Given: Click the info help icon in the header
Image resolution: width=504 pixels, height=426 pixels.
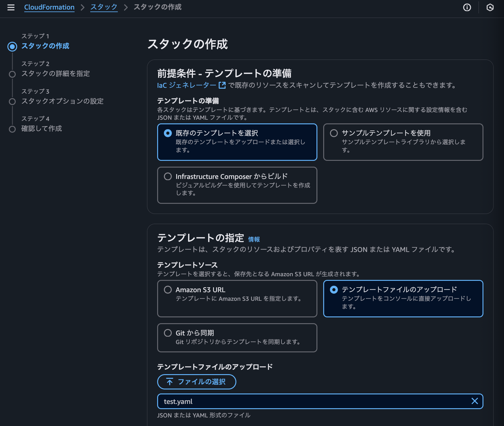Looking at the screenshot, I should (467, 7).
